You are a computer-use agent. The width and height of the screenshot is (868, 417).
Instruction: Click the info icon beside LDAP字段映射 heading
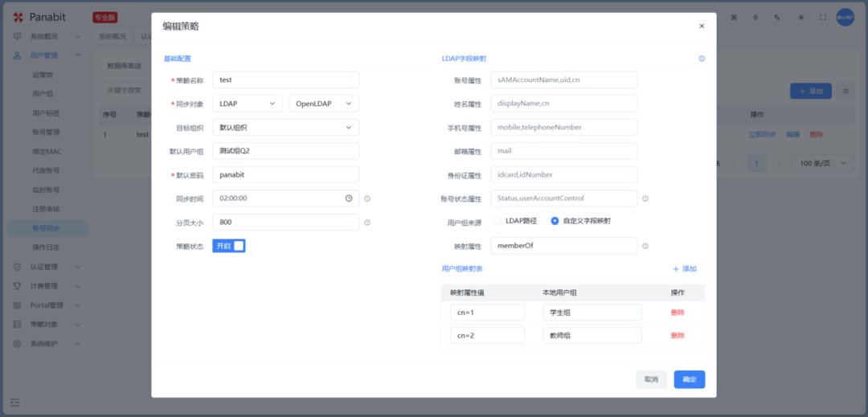702,58
